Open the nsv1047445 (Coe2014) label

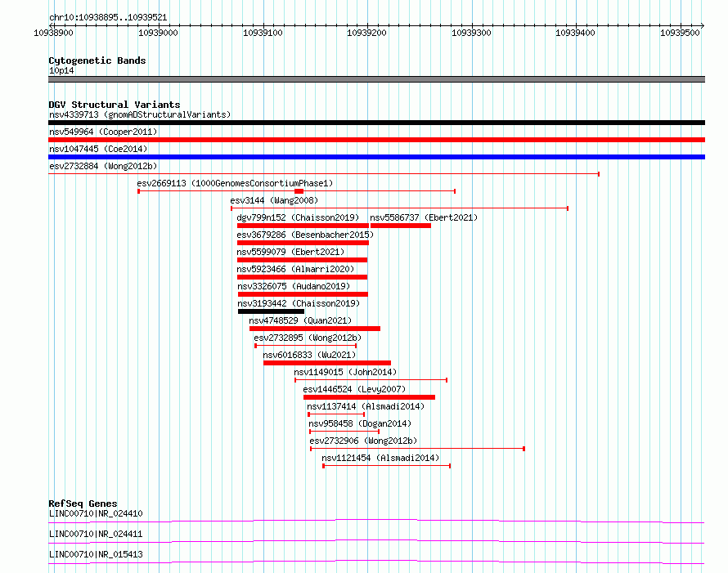tap(98, 149)
